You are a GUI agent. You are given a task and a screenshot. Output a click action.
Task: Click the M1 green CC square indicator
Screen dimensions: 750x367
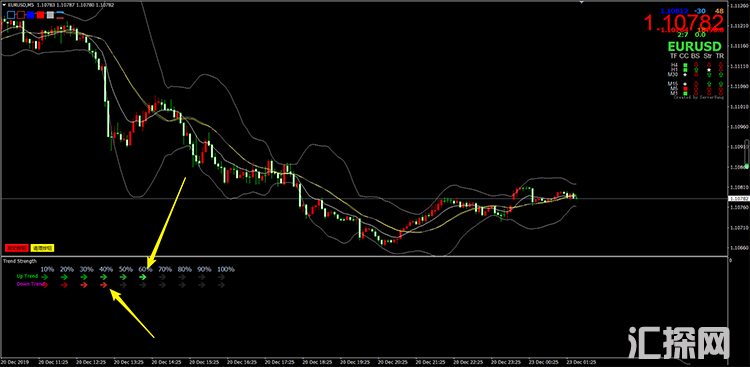coord(685,93)
